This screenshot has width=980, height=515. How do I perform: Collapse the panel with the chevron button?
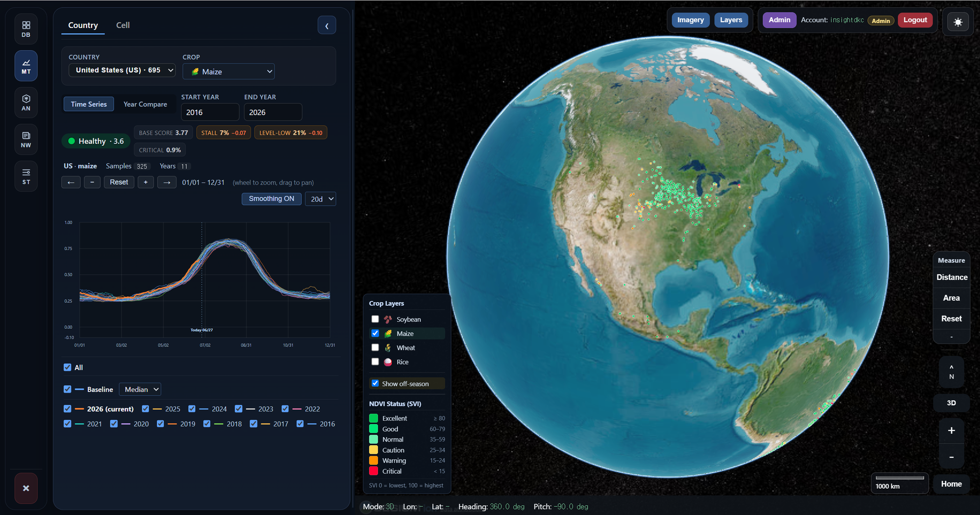(327, 25)
